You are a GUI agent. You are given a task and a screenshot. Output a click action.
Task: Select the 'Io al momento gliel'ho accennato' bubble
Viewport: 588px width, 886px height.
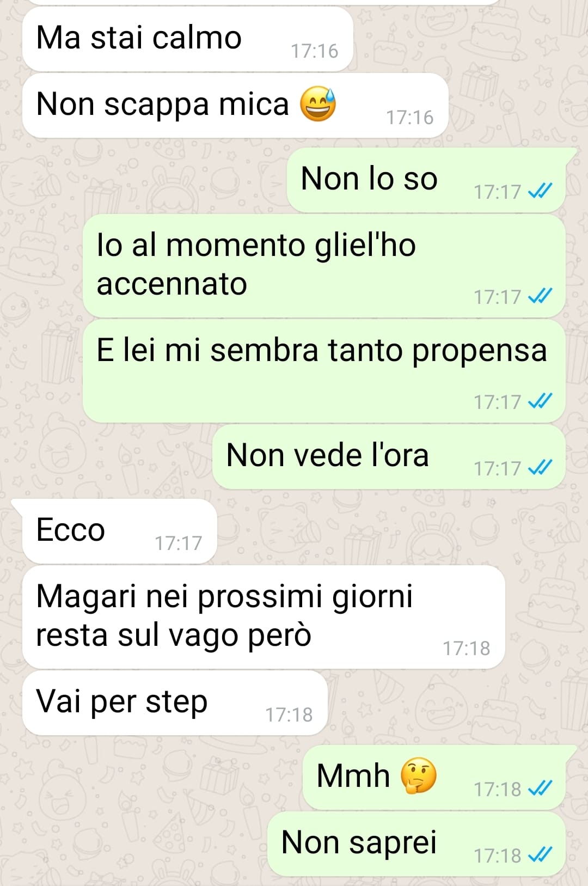click(324, 266)
